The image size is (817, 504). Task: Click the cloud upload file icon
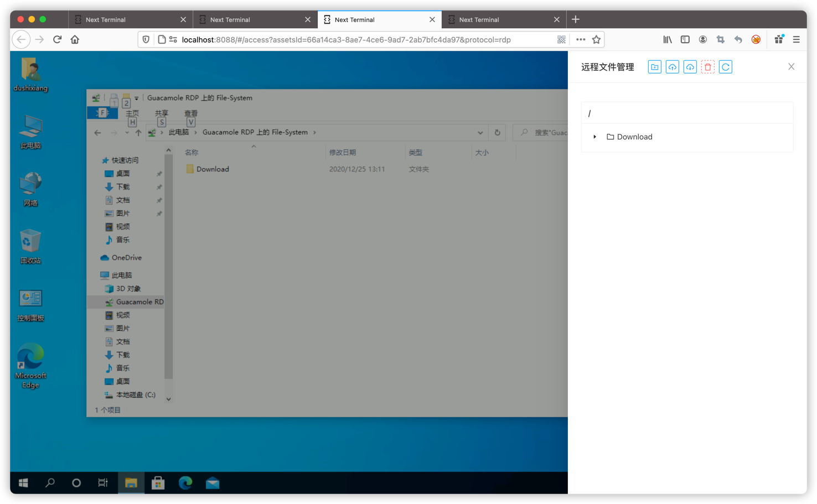pos(672,67)
